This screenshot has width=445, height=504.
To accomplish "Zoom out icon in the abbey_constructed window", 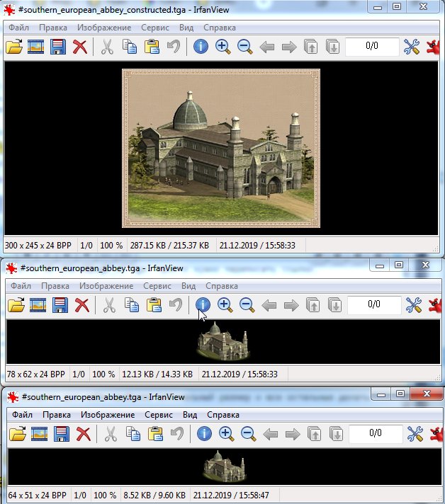I will [x=245, y=47].
